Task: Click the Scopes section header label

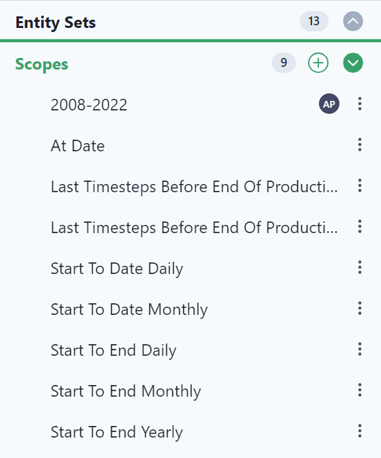Action: click(x=42, y=64)
